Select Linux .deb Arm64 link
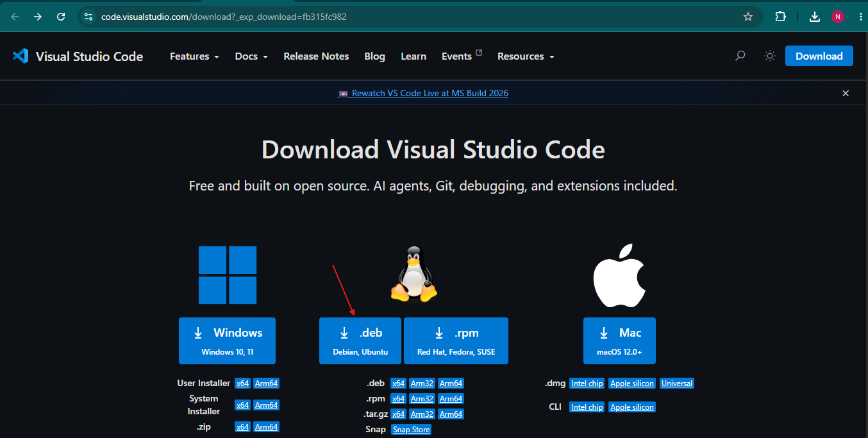 (451, 383)
